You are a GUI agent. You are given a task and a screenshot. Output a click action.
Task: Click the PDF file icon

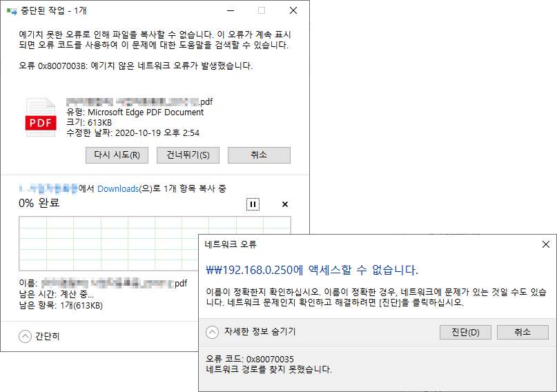click(41, 117)
